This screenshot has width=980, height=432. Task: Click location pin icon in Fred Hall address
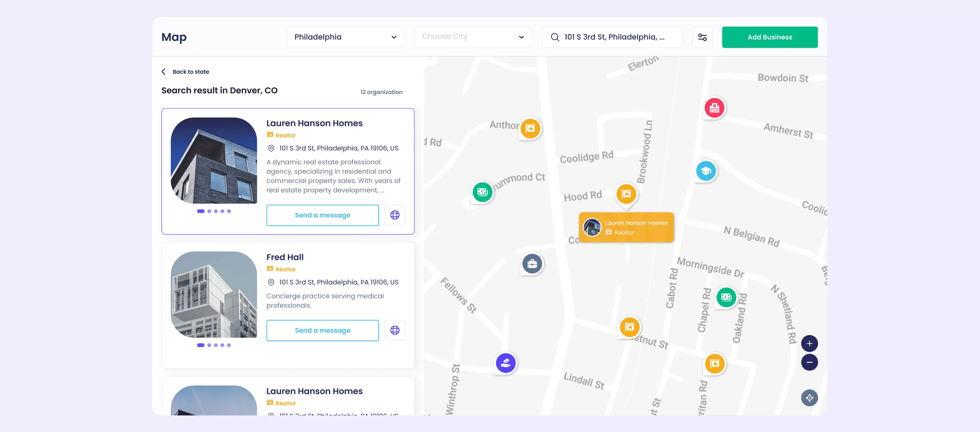(271, 282)
